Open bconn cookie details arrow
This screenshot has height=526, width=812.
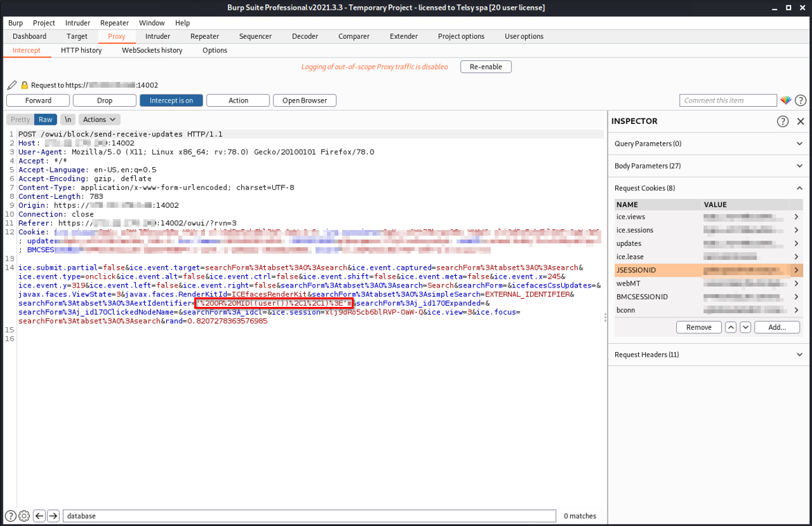point(797,310)
